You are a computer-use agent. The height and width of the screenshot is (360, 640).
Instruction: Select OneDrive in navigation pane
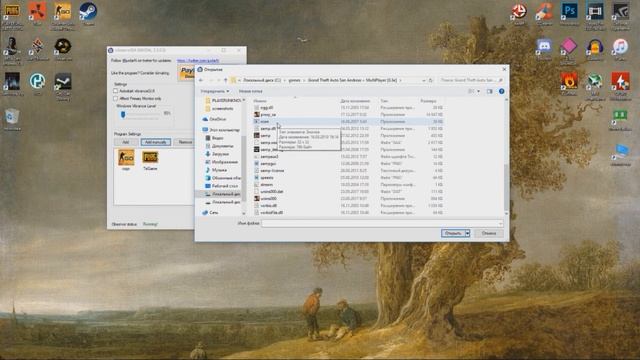pyautogui.click(x=214, y=119)
